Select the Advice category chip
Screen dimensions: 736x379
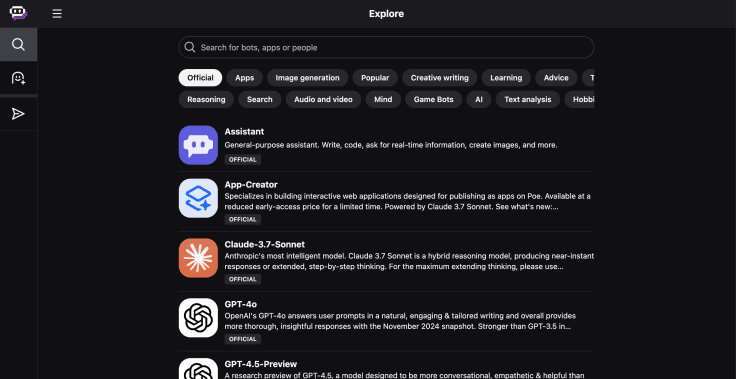coord(556,78)
